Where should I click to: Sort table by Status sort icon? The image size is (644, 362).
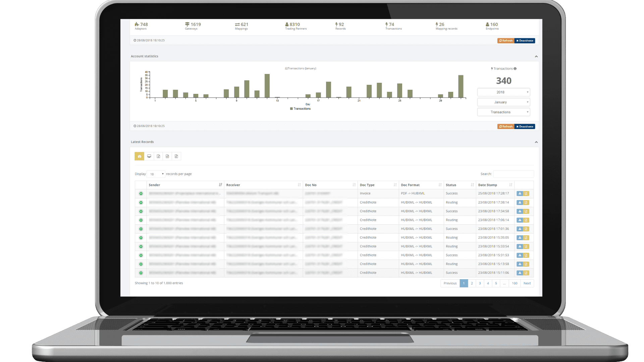coord(472,185)
